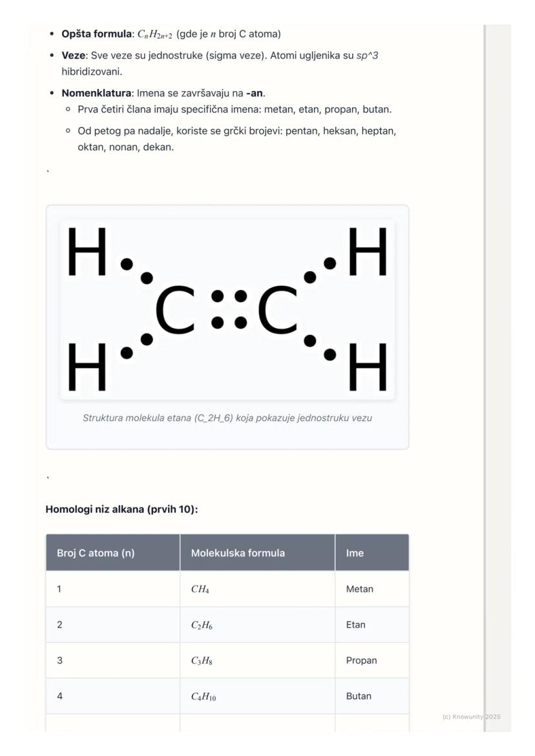Select the C2H6 formula cell
The image size is (535, 756).
(x=202, y=625)
